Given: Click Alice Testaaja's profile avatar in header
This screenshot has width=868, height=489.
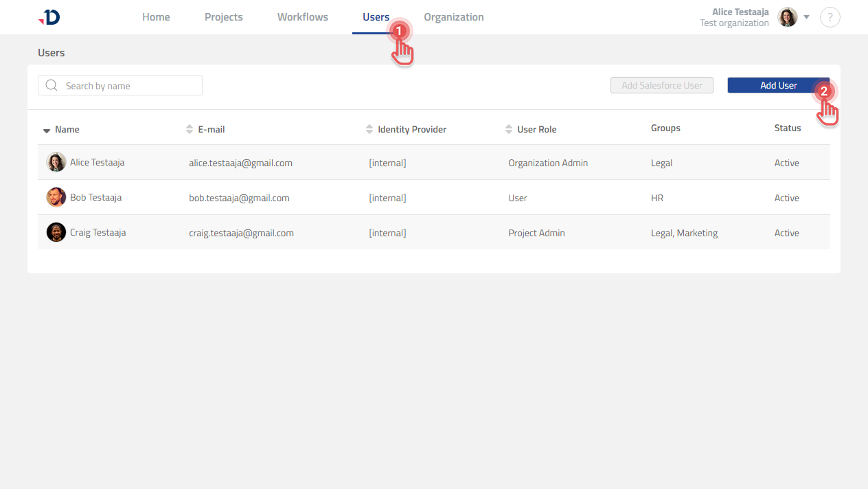Looking at the screenshot, I should coord(787,17).
